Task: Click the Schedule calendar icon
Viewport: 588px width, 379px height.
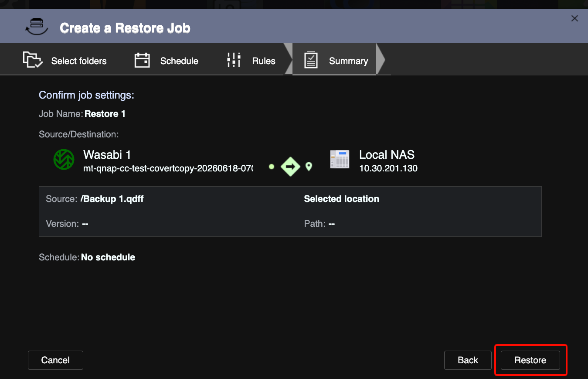Action: pos(142,60)
